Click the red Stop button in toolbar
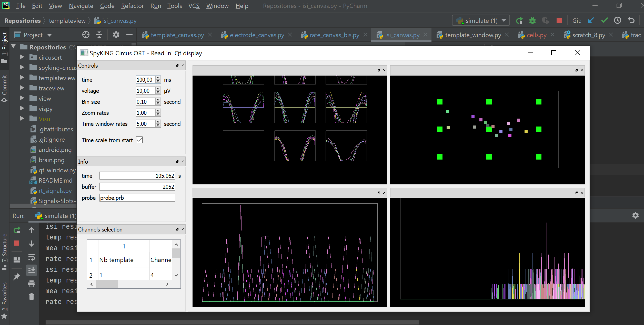 (x=559, y=20)
